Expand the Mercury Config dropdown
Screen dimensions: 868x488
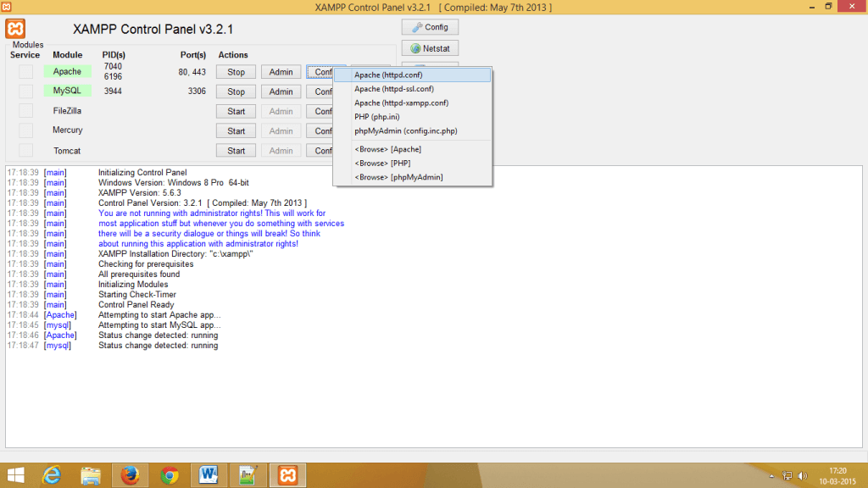(x=320, y=131)
